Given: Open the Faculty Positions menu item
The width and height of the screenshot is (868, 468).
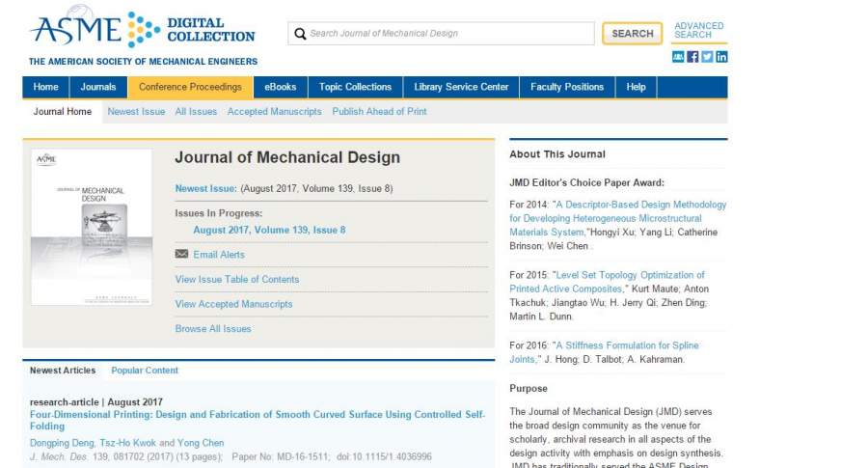Looking at the screenshot, I should click(567, 87).
